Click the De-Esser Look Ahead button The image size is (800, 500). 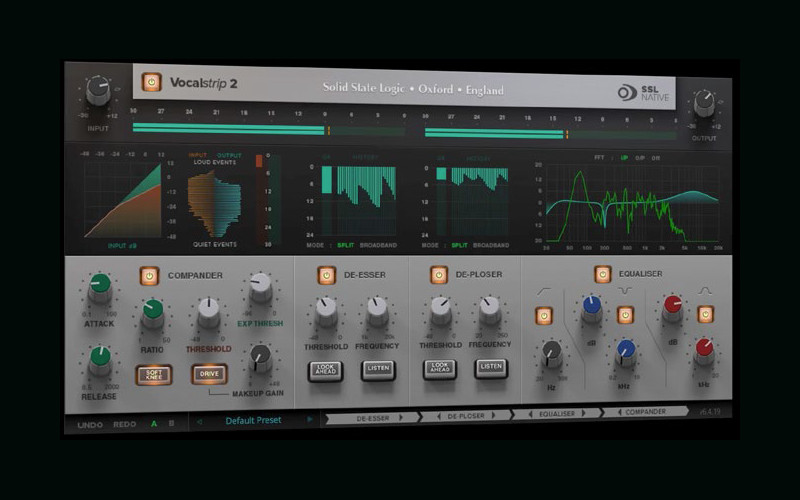pyautogui.click(x=326, y=369)
